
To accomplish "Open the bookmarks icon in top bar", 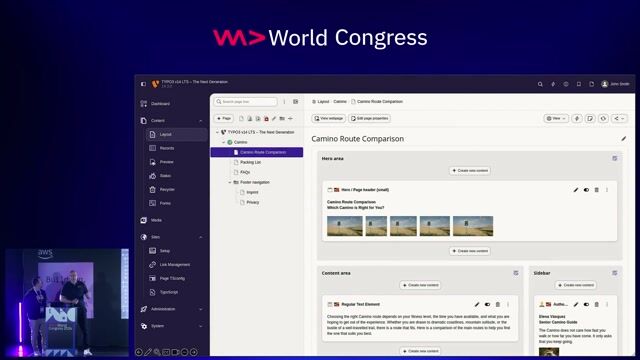I will coord(578,84).
